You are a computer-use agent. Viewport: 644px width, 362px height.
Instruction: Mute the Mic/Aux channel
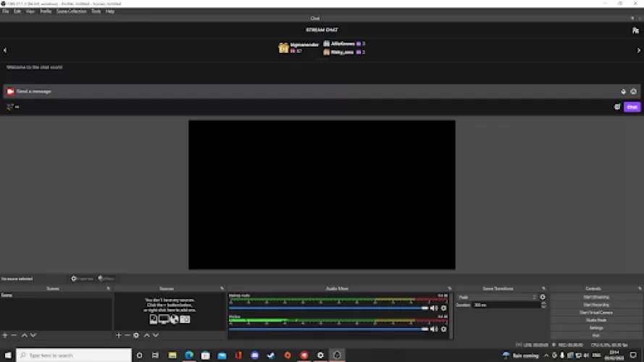[x=434, y=329]
